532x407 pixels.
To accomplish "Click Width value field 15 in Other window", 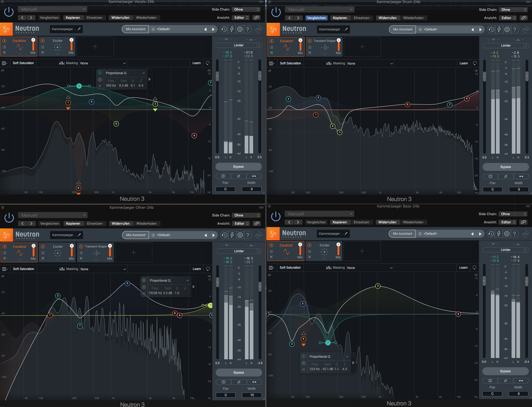I will coord(252,395).
